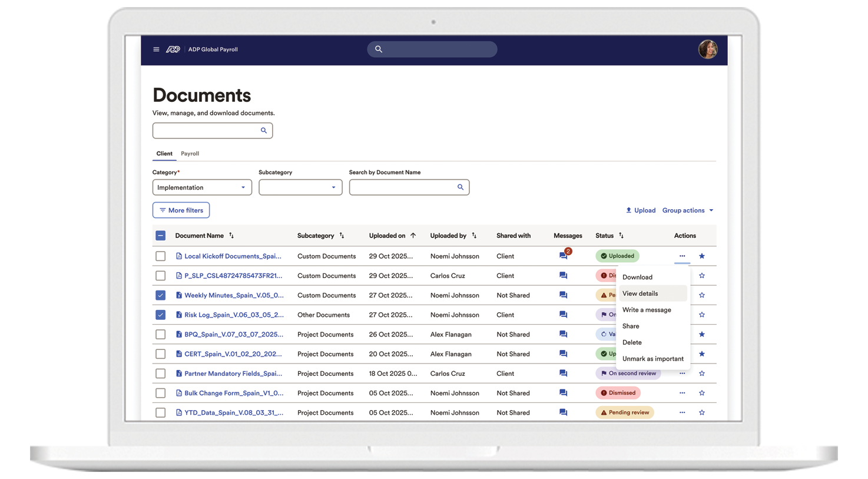The width and height of the screenshot is (868, 479).
Task: Click the Search by Document Name field
Action: pyautogui.click(x=403, y=187)
